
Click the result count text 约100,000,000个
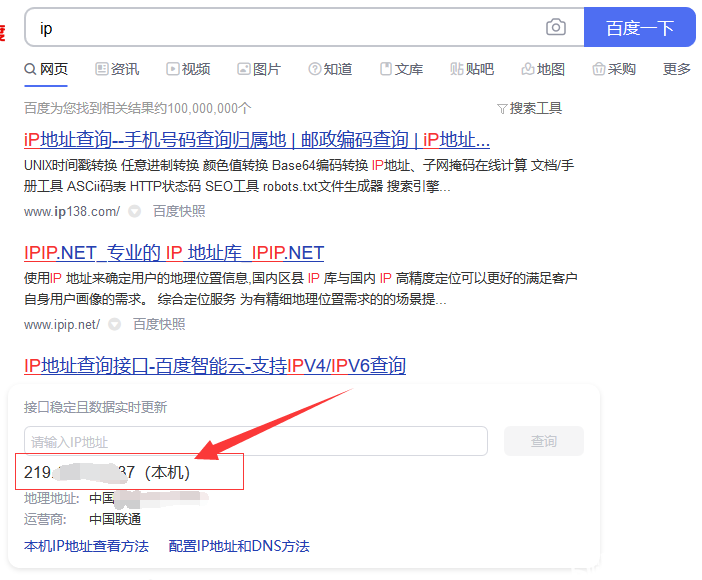pyautogui.click(x=203, y=108)
